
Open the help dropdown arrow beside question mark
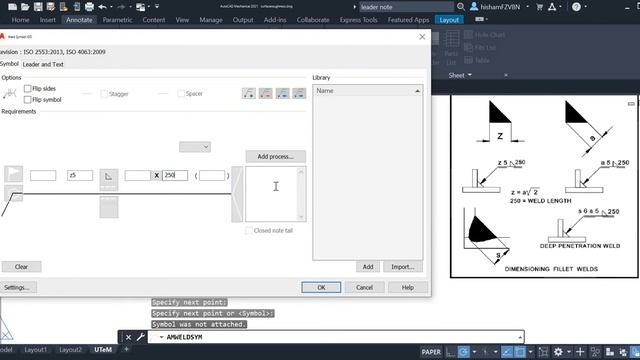[x=586, y=7]
